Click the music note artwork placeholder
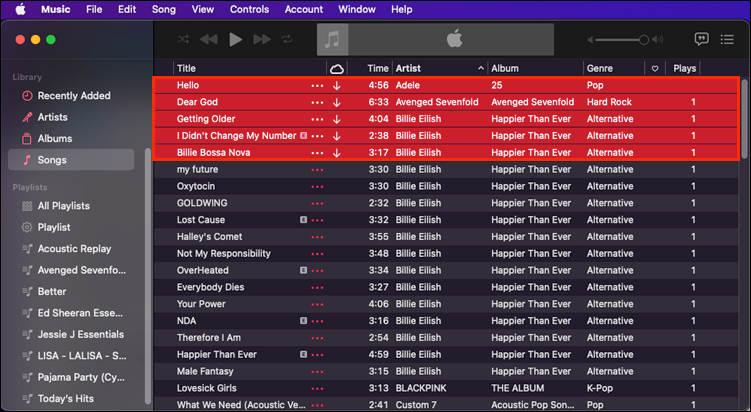The image size is (751, 412). coord(332,39)
